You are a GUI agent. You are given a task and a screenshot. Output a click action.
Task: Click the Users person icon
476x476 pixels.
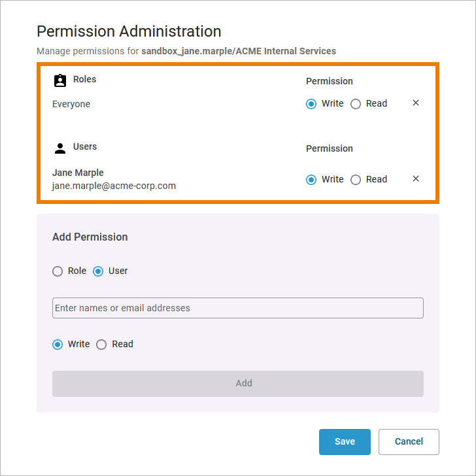tap(60, 148)
